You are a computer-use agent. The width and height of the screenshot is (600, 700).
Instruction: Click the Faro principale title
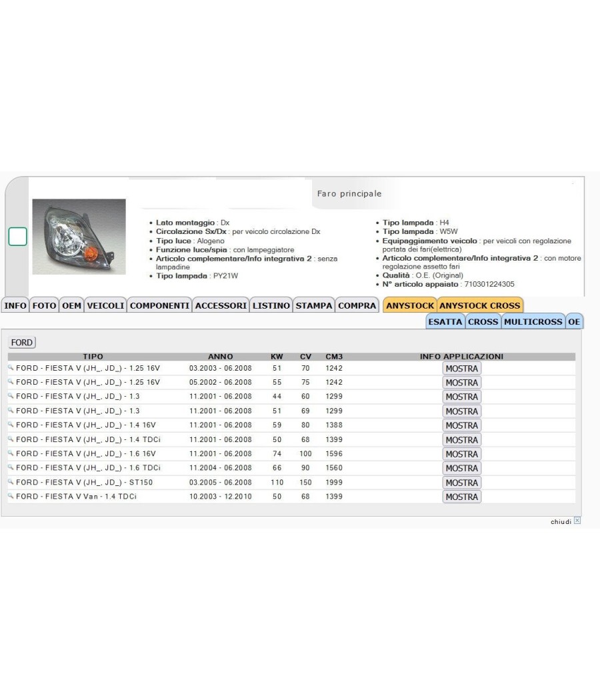click(x=349, y=193)
